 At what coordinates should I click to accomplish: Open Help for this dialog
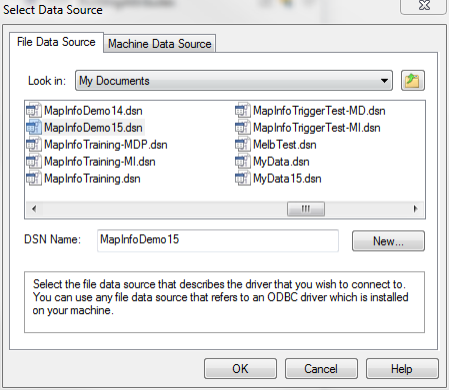point(402,369)
